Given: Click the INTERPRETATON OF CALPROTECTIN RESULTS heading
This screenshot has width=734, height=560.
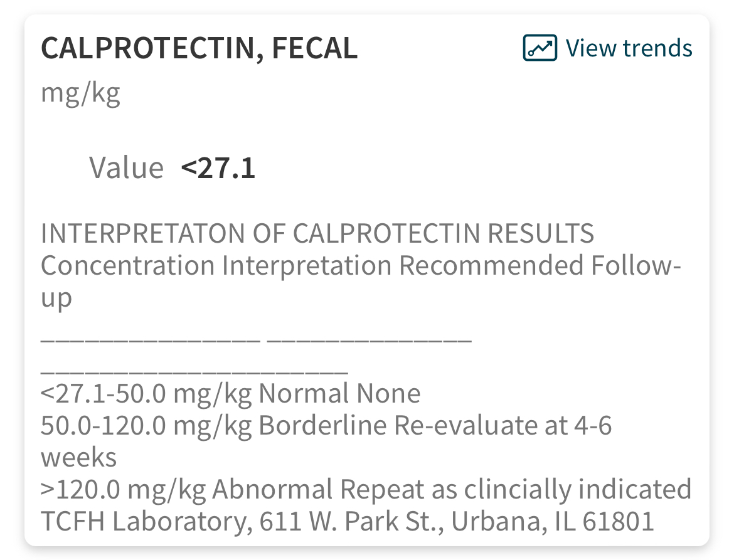Looking at the screenshot, I should tap(317, 234).
